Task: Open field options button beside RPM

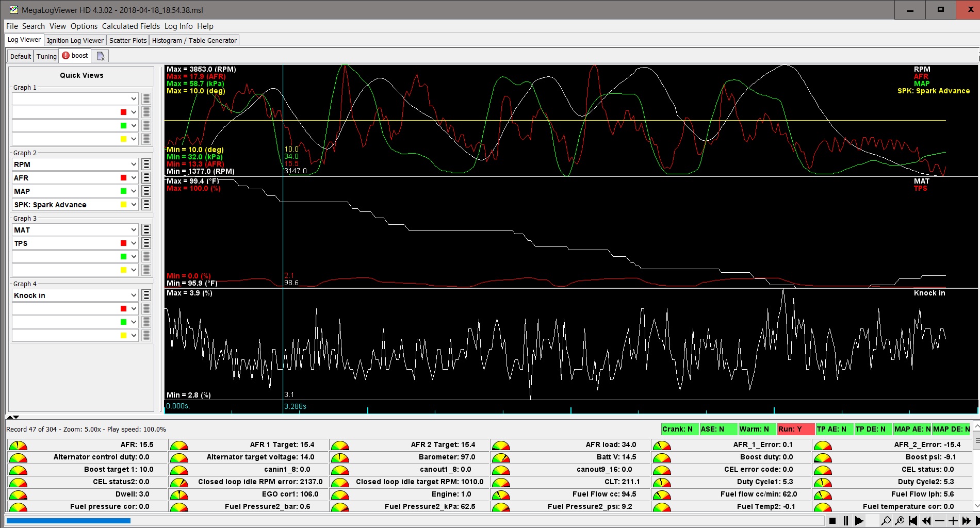Action: 146,164
